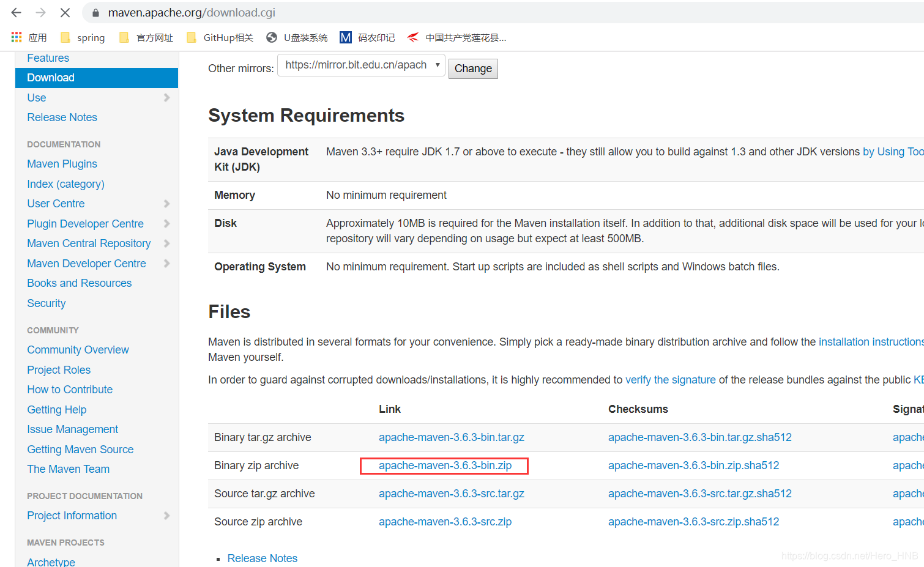Screen dimensions: 924x567
Task: Open apache-maven-3.6.3-src.zip.sha512 checksum
Action: 693,522
